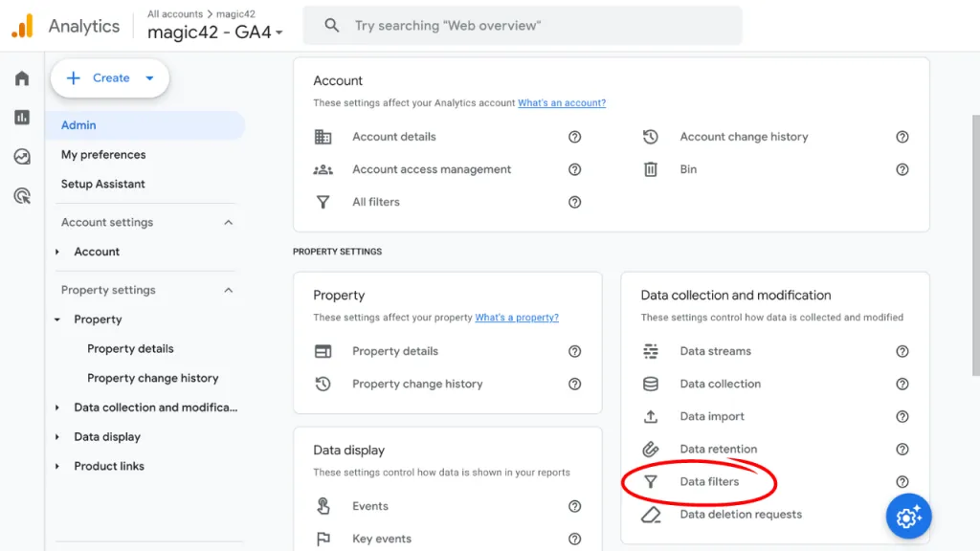The height and width of the screenshot is (551, 980).
Task: Open the magic42 - GA4 property selector
Action: [215, 32]
